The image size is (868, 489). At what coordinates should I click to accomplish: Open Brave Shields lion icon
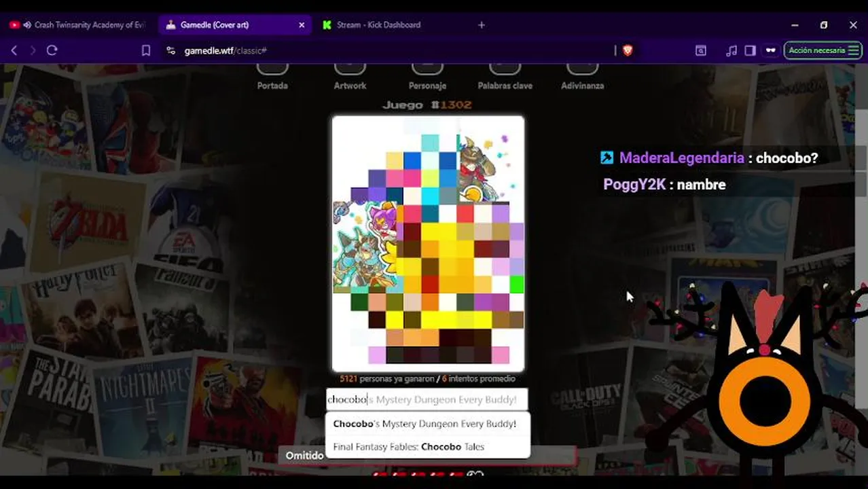(628, 50)
